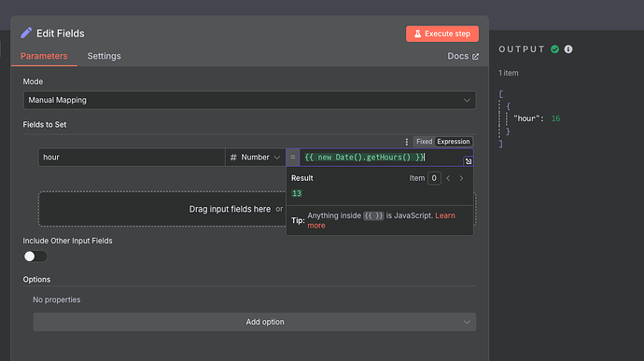
Task: Open the Number type dropdown
Action: 256,158
